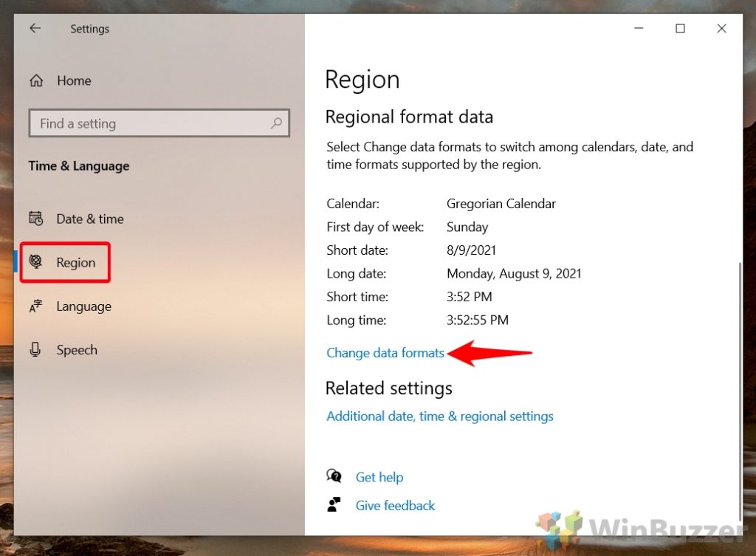Minimize the Settings window
Image resolution: width=756 pixels, height=556 pixels.
pyautogui.click(x=639, y=29)
